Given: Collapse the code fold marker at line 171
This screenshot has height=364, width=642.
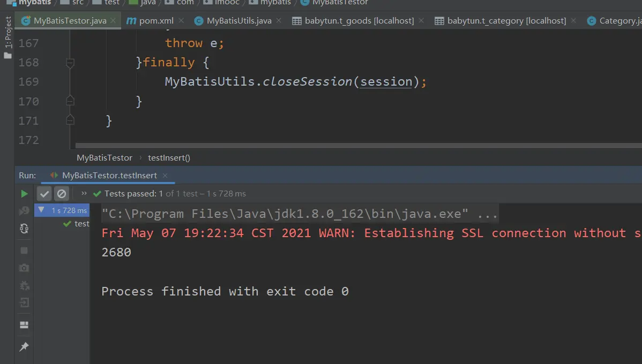Looking at the screenshot, I should pos(70,120).
